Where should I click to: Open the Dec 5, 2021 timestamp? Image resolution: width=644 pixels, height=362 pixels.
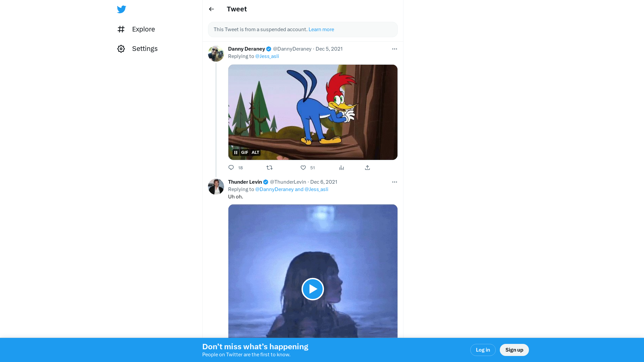329,49
